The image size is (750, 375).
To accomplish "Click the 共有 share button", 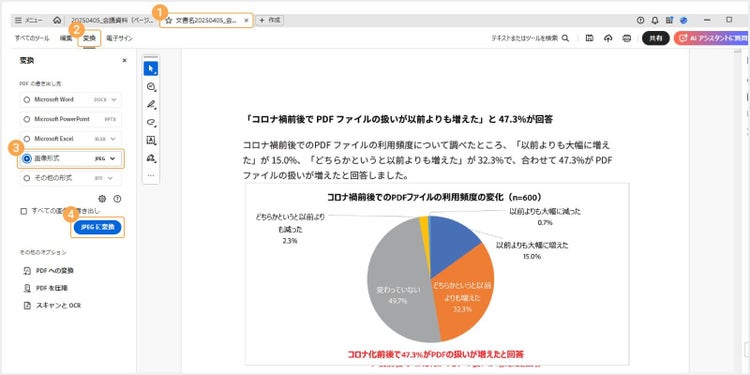I will coord(655,38).
